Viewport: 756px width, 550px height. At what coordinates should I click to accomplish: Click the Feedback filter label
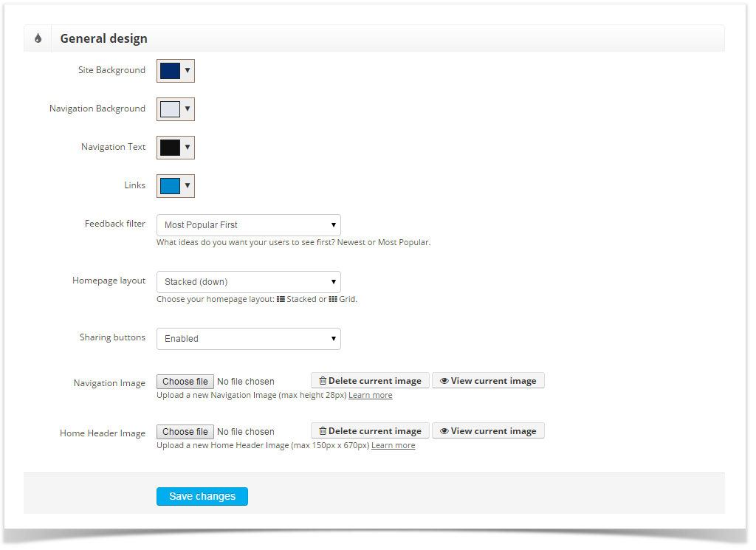pyautogui.click(x=114, y=224)
